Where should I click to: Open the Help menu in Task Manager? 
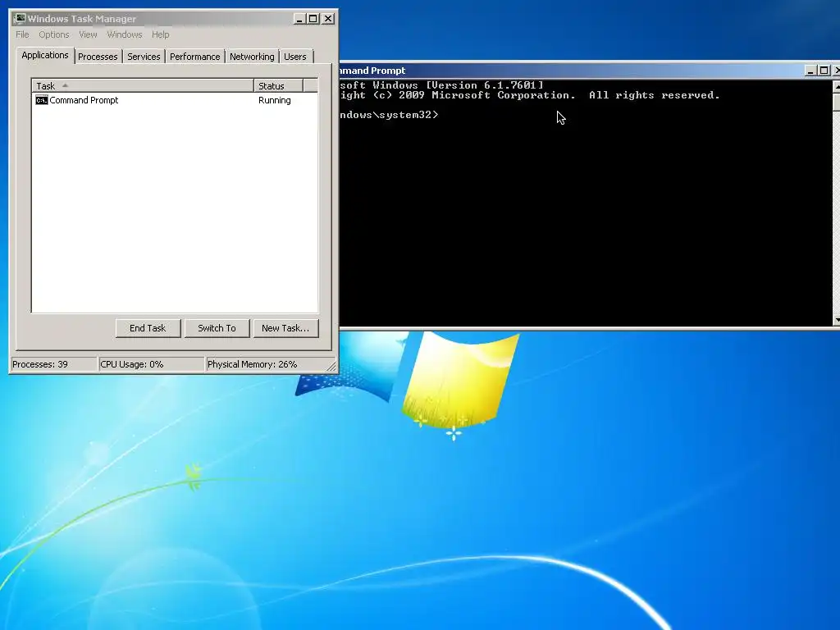click(160, 34)
